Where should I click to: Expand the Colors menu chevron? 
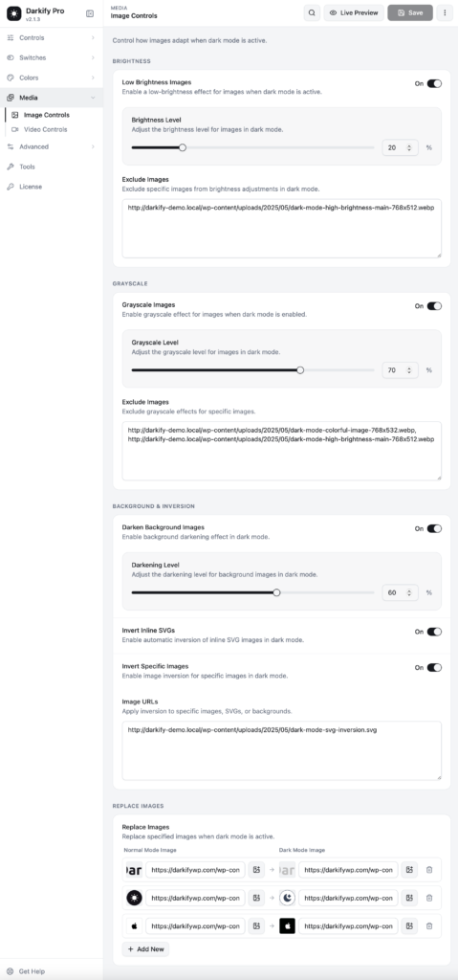pos(93,78)
